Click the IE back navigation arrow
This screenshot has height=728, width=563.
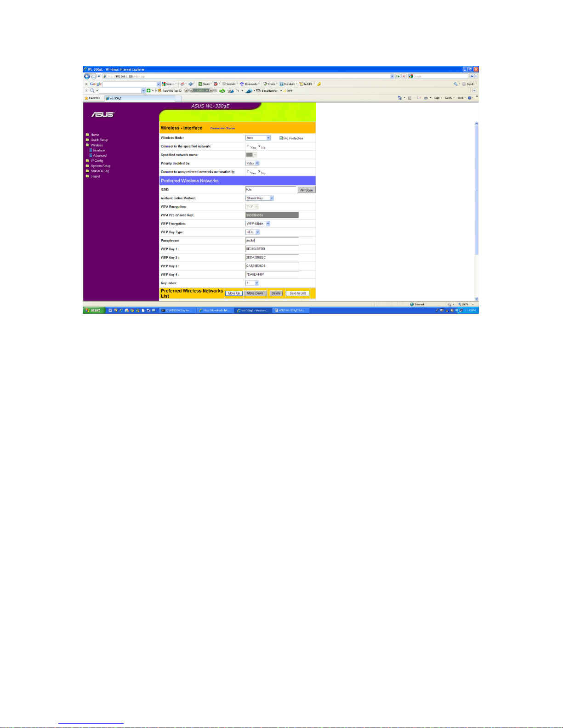pyautogui.click(x=87, y=76)
